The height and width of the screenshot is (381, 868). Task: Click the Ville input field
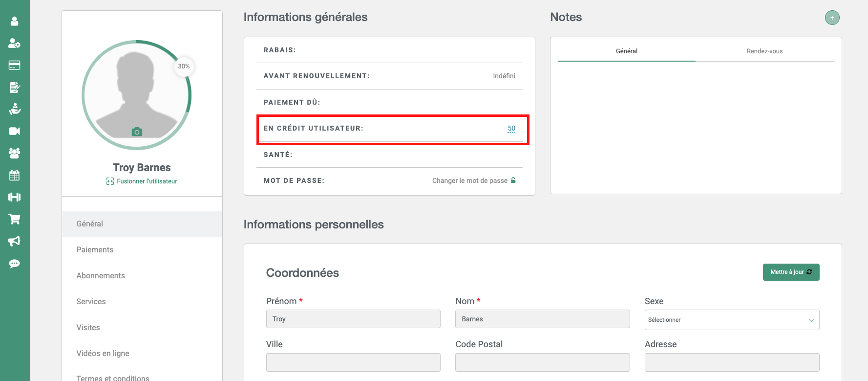353,362
